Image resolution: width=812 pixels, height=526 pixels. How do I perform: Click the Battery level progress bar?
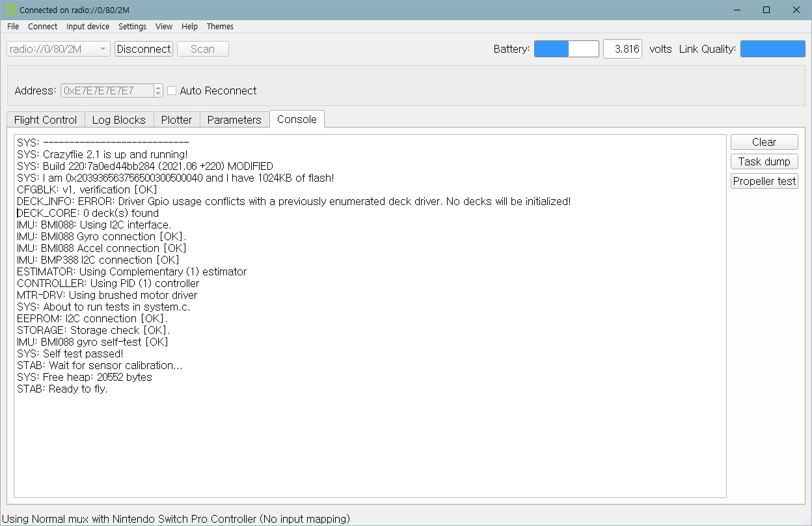click(566, 49)
